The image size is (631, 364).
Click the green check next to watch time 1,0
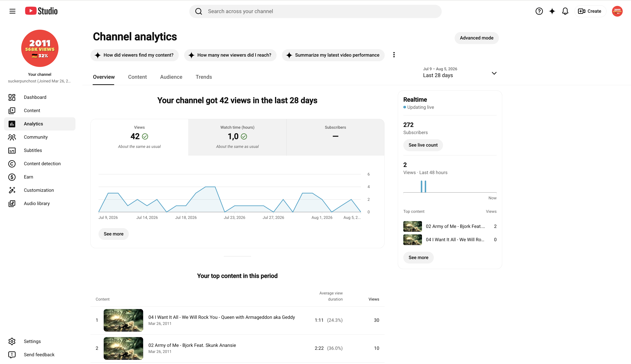click(x=244, y=136)
